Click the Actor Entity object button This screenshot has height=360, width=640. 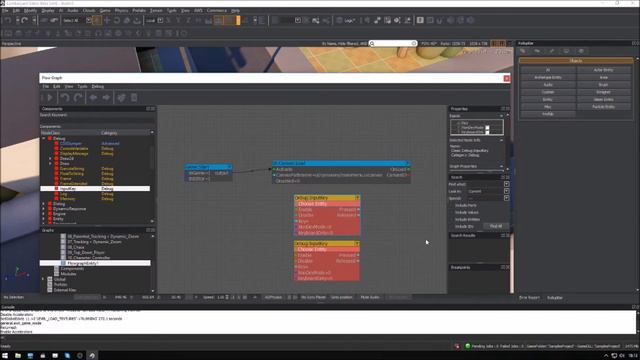[x=603, y=70]
